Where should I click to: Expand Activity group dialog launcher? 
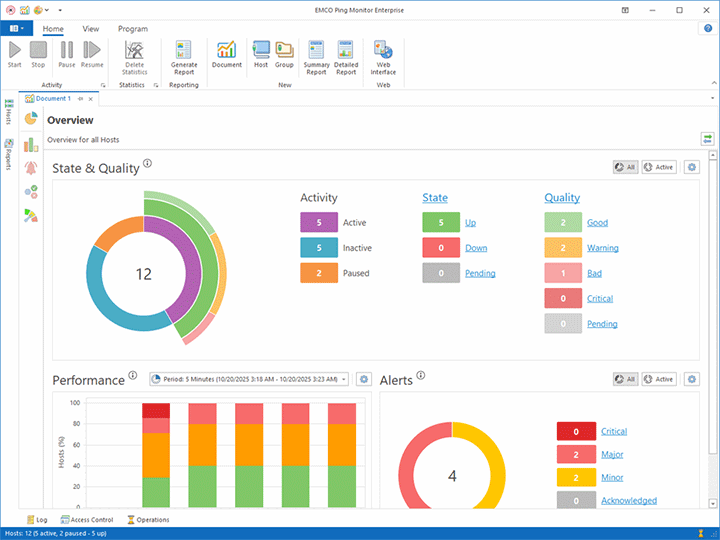click(x=103, y=85)
